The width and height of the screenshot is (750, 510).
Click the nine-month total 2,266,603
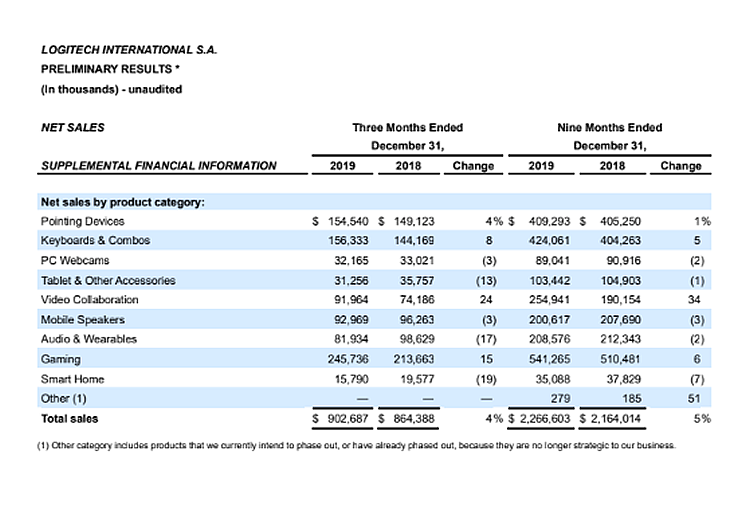(x=545, y=419)
